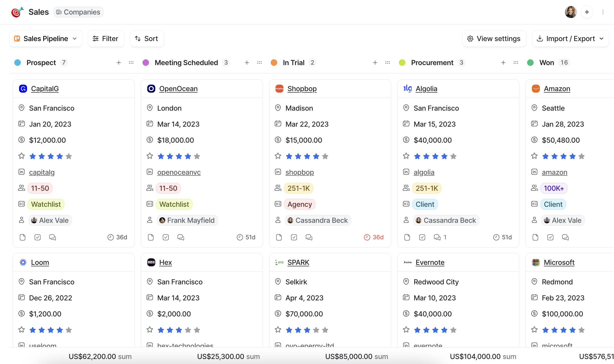Open In Trial column options handle

(388, 63)
